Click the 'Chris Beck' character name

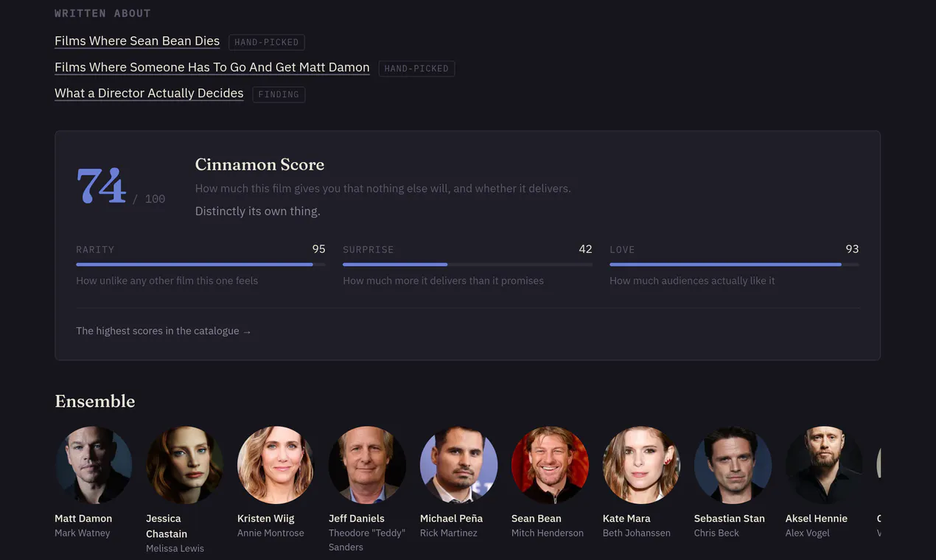716,533
